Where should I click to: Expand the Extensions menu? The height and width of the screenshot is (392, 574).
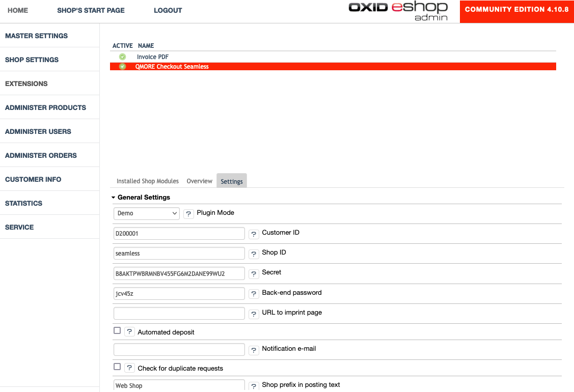(x=26, y=84)
